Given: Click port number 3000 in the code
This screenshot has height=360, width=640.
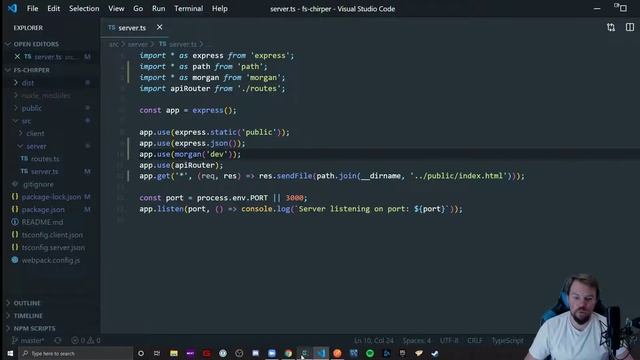Looking at the screenshot, I should pyautogui.click(x=294, y=198).
